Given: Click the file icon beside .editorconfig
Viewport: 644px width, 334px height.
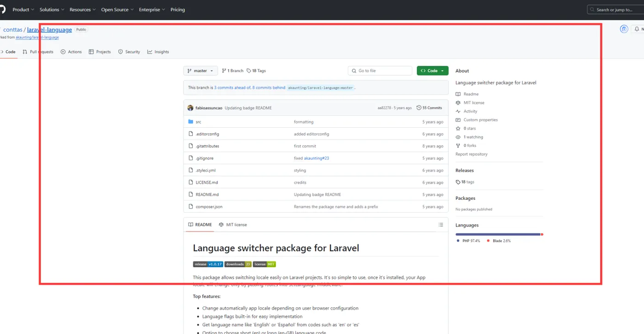Looking at the screenshot, I should pyautogui.click(x=191, y=134).
